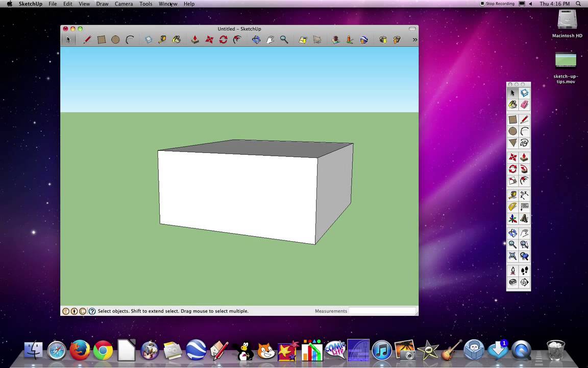Open the Help menu

[x=189, y=4]
